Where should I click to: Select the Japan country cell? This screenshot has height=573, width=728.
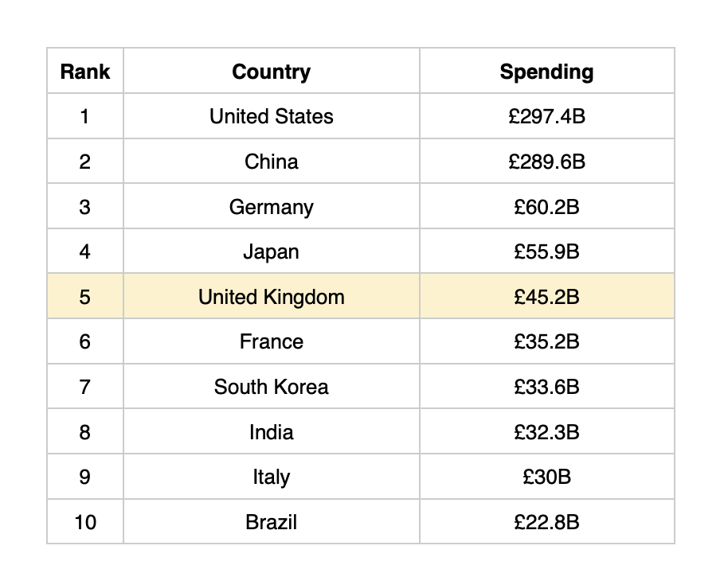tap(271, 251)
